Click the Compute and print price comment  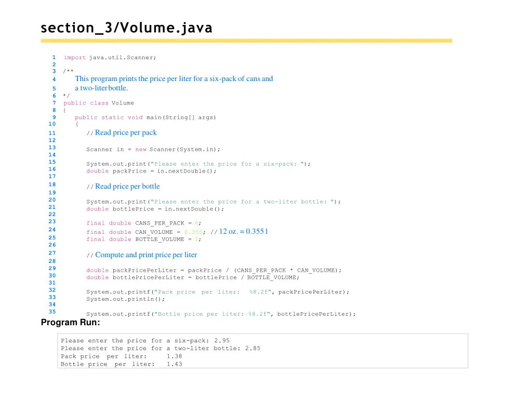pos(142,255)
